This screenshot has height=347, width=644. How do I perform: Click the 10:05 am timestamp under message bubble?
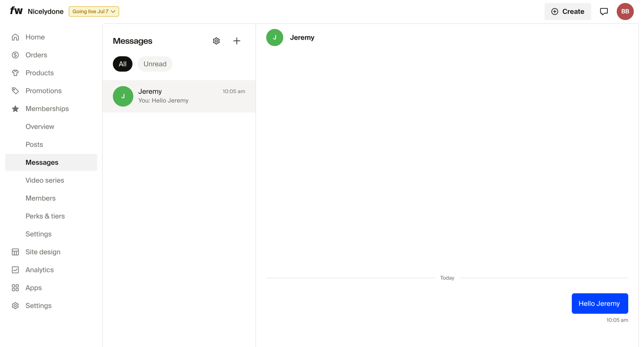(x=617, y=320)
